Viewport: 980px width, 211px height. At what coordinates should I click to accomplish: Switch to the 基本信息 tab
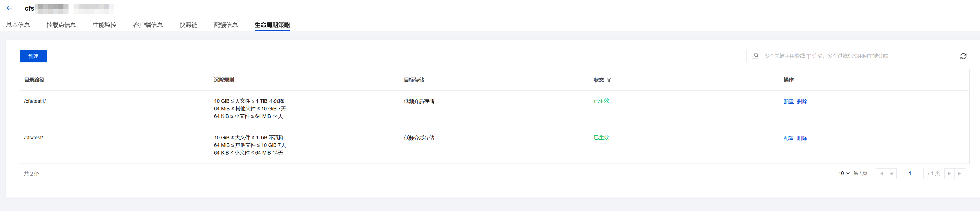point(18,25)
